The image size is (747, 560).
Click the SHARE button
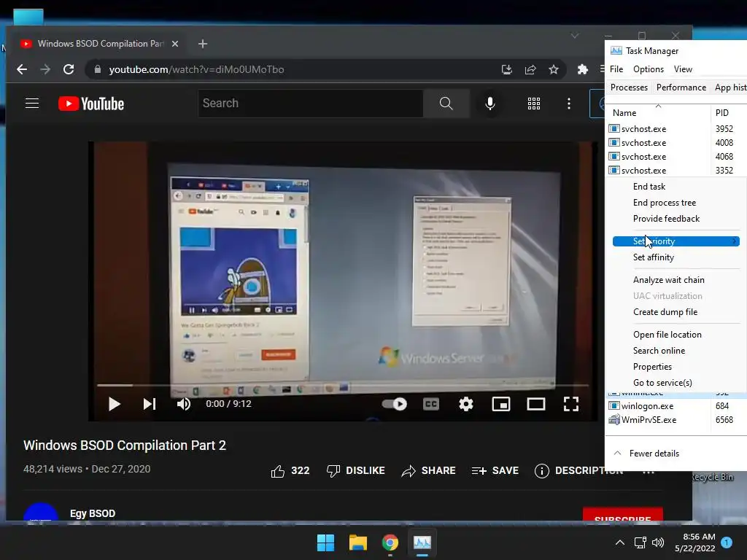click(x=428, y=470)
